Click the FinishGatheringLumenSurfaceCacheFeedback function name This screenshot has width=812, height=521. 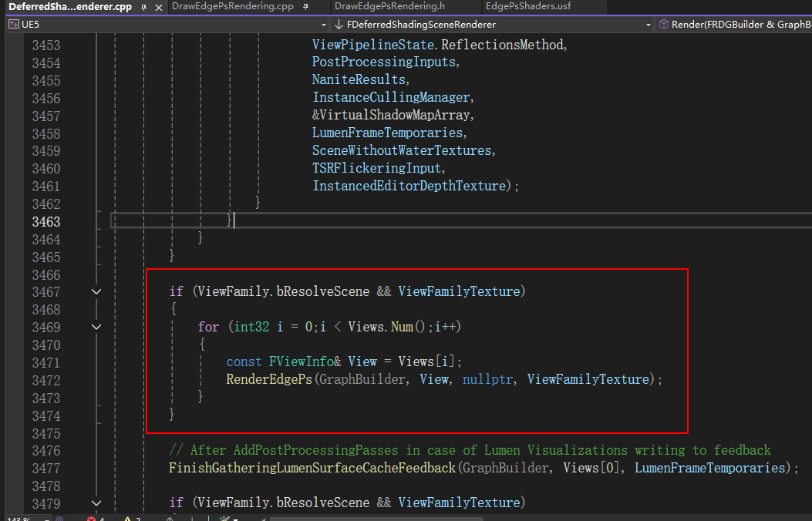[312, 468]
